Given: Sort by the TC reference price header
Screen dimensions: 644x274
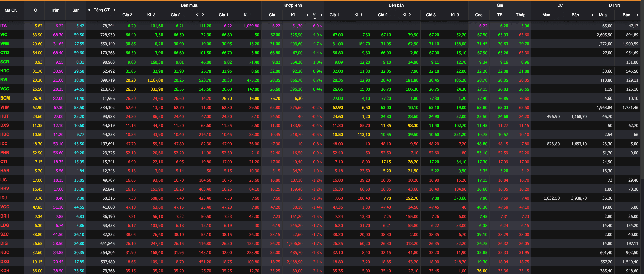Looking at the screenshot, I should (34, 10).
